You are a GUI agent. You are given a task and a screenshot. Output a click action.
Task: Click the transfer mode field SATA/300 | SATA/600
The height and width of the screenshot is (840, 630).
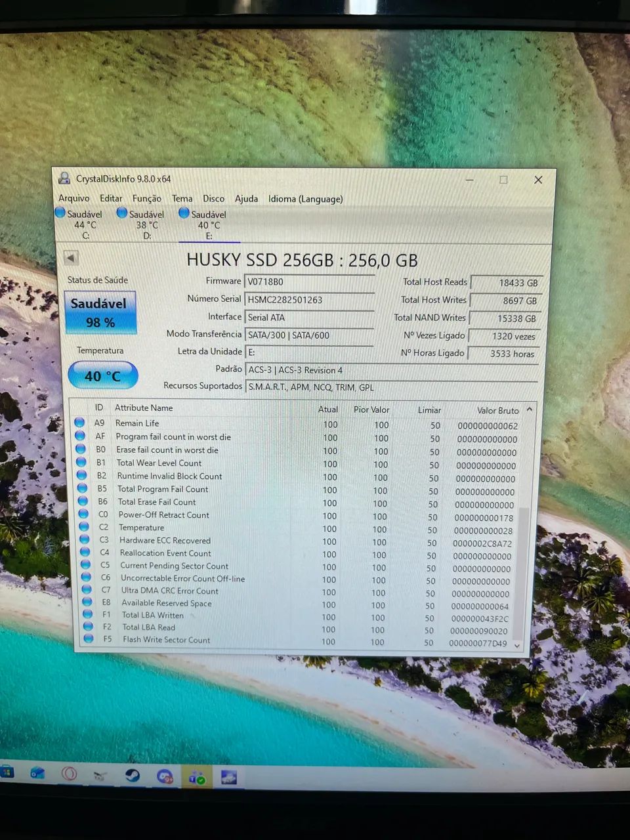(309, 335)
